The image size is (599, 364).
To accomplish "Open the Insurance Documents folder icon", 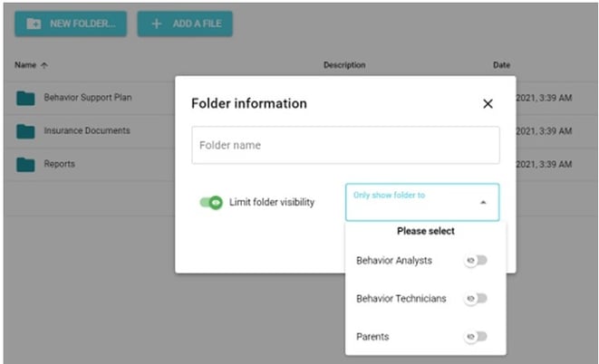I will click(x=25, y=131).
